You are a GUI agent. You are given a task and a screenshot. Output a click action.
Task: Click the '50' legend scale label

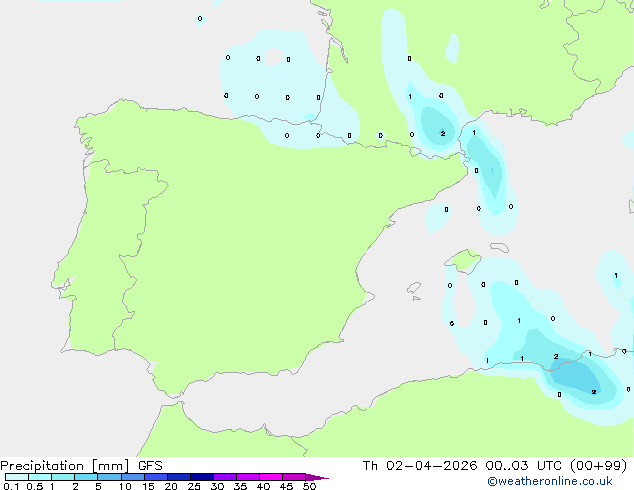pos(309,486)
